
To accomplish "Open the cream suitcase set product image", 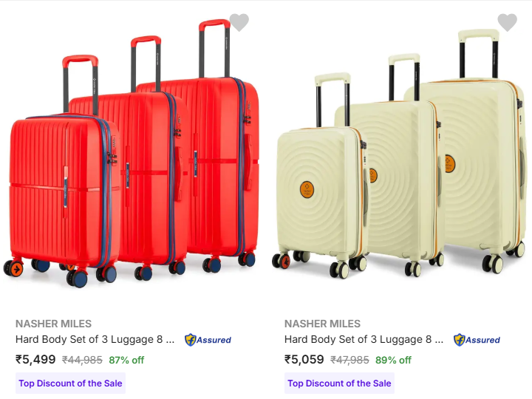I will (399, 154).
